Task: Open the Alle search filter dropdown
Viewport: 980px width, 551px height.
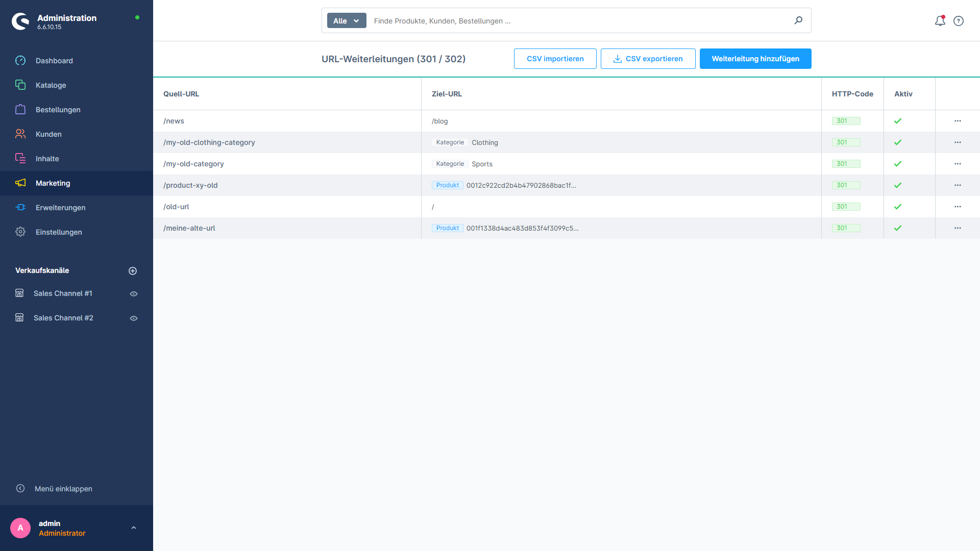Action: (x=347, y=21)
